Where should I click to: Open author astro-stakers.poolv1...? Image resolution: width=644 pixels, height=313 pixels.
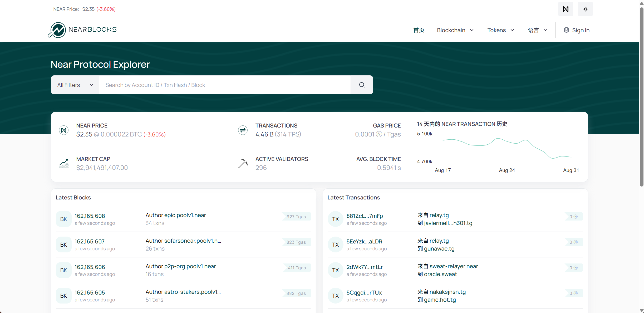click(192, 292)
